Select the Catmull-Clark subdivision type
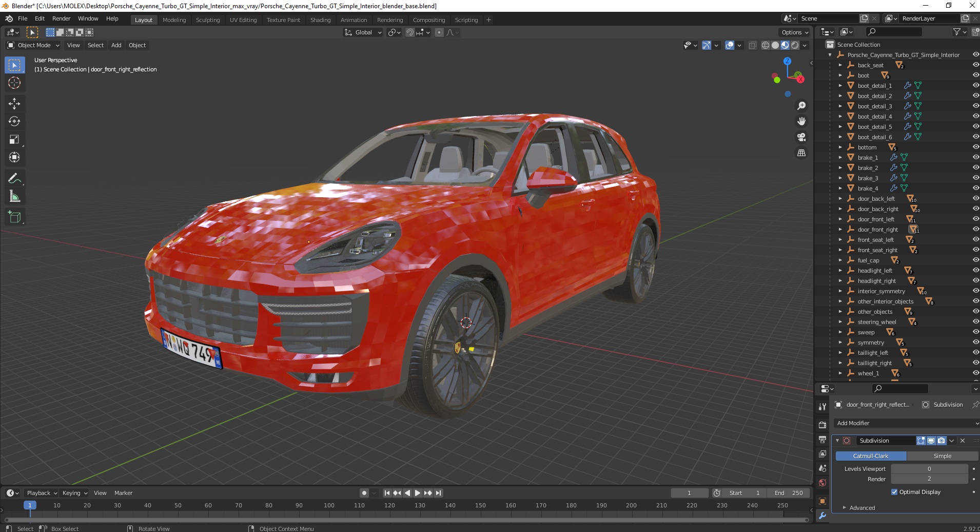Screen dimensions: 980x532 point(871,456)
